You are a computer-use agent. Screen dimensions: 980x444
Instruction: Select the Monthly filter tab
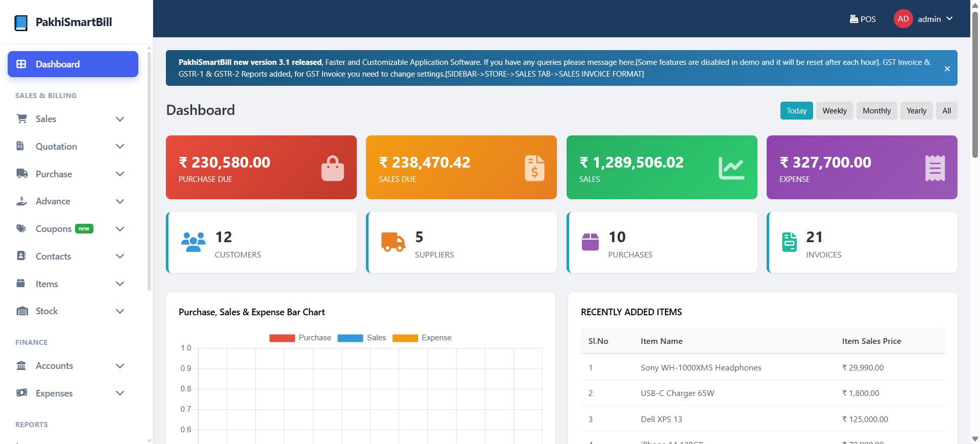click(876, 111)
